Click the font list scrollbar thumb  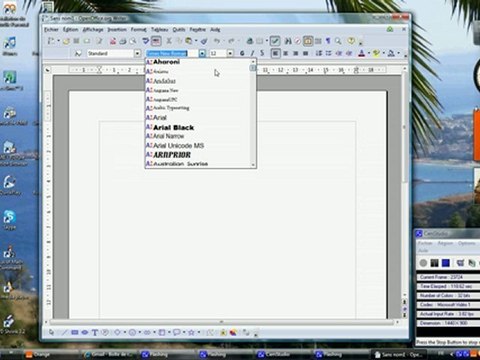(253, 68)
